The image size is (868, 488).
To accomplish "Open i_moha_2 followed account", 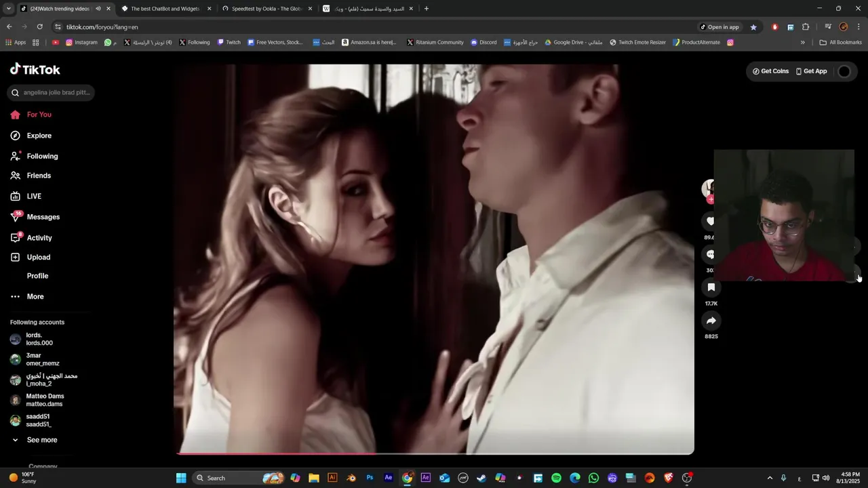I will point(43,380).
